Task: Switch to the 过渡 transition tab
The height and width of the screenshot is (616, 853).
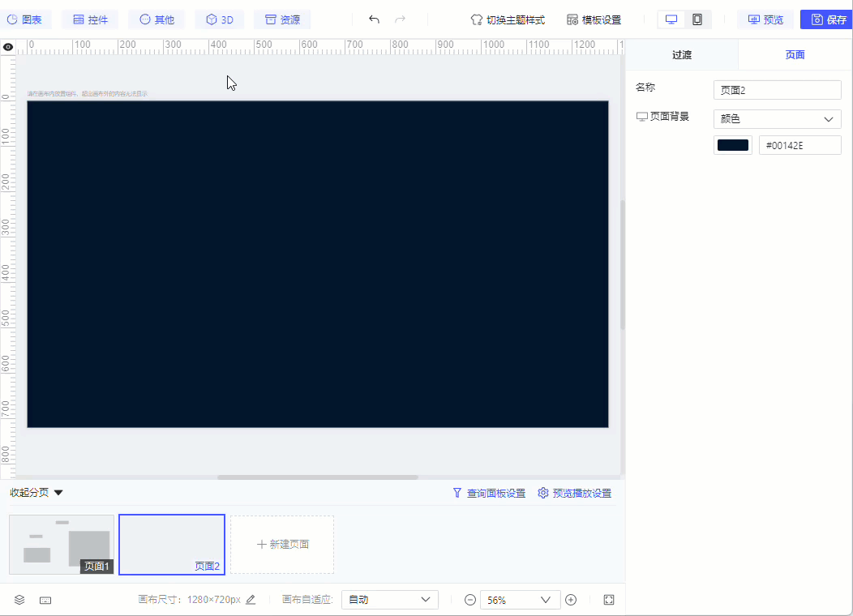Action: pos(680,54)
